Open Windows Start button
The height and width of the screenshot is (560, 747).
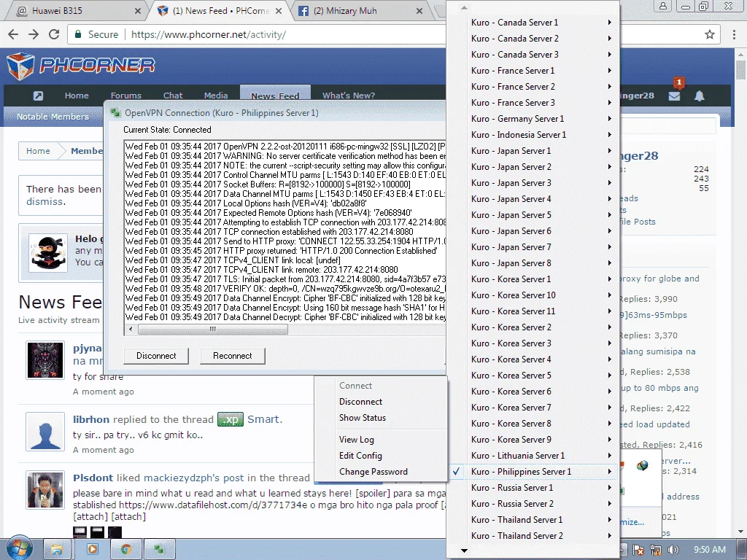[x=19, y=549]
